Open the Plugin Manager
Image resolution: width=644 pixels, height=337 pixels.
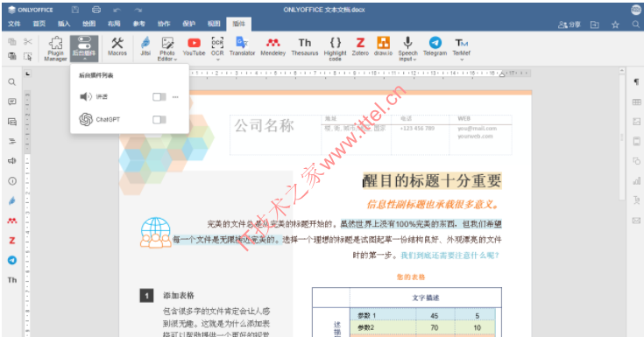[x=55, y=48]
